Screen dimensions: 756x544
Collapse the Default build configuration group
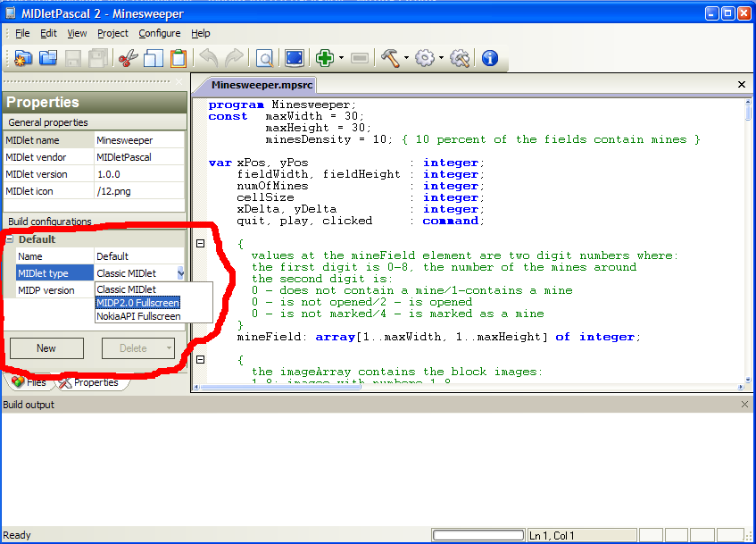[10, 239]
